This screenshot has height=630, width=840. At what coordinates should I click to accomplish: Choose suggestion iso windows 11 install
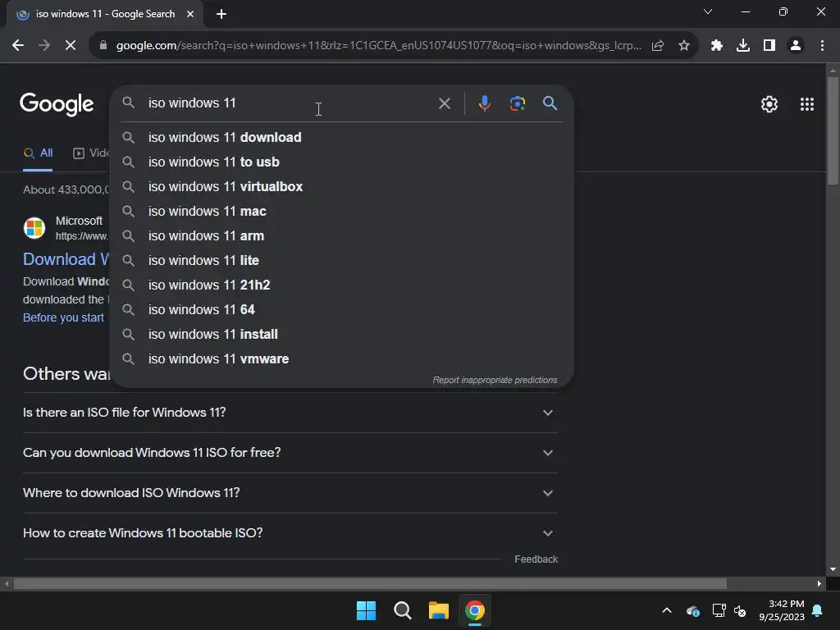tap(341, 335)
